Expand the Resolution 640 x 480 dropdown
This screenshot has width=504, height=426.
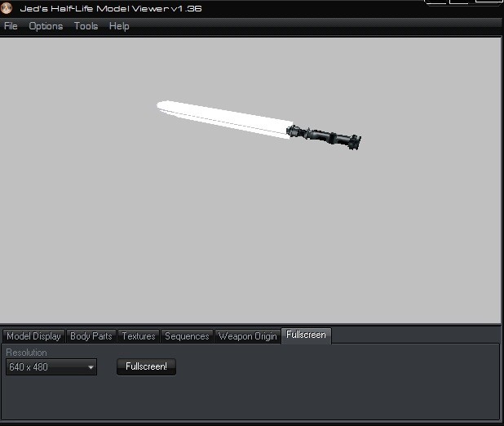(x=51, y=366)
